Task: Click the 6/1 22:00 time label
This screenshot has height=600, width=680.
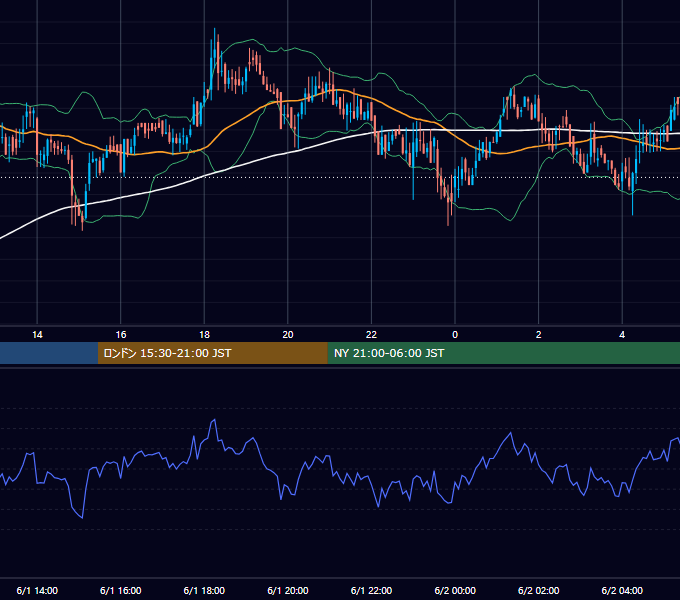Action: 371,590
